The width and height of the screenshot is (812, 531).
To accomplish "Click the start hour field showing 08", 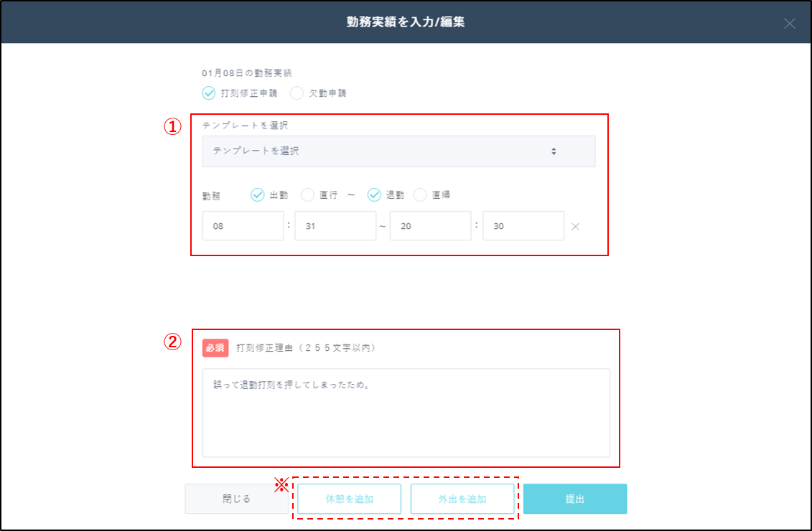I will pyautogui.click(x=243, y=225).
